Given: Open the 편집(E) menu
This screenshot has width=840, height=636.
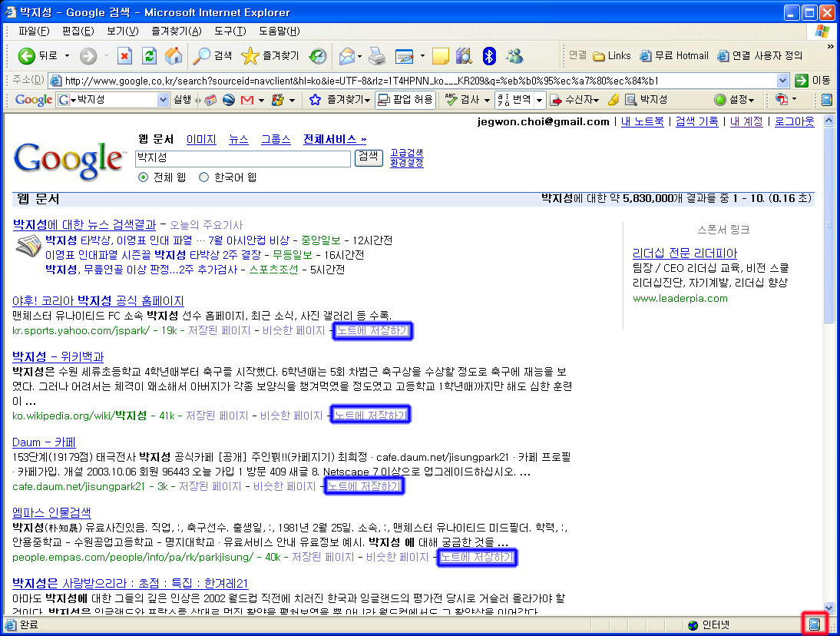Looking at the screenshot, I should pyautogui.click(x=78, y=31).
